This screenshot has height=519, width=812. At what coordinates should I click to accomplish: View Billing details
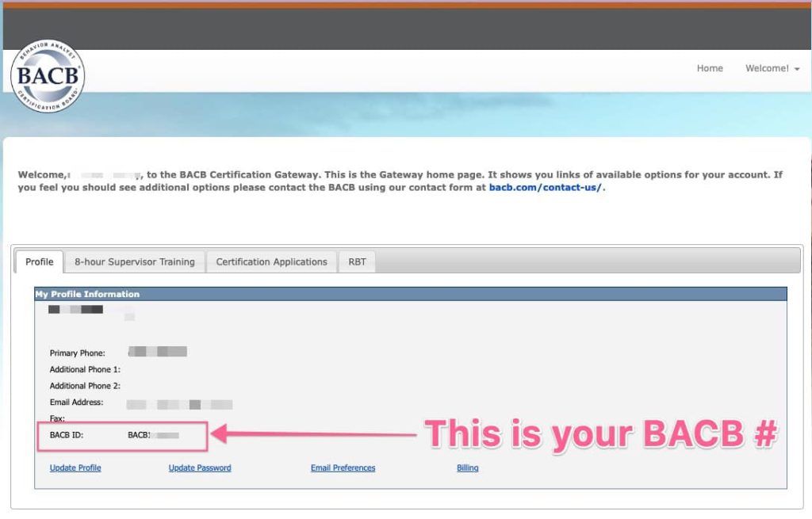pyautogui.click(x=467, y=467)
